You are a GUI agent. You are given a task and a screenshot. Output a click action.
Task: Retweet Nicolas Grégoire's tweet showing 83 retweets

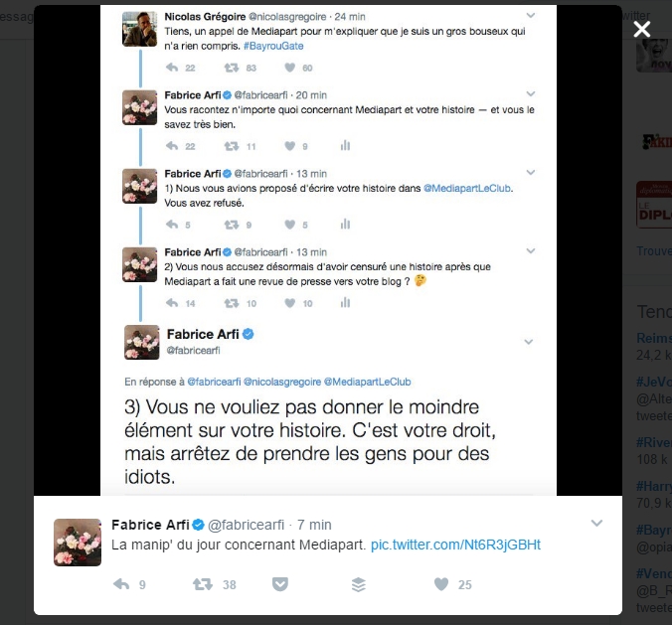pos(232,68)
